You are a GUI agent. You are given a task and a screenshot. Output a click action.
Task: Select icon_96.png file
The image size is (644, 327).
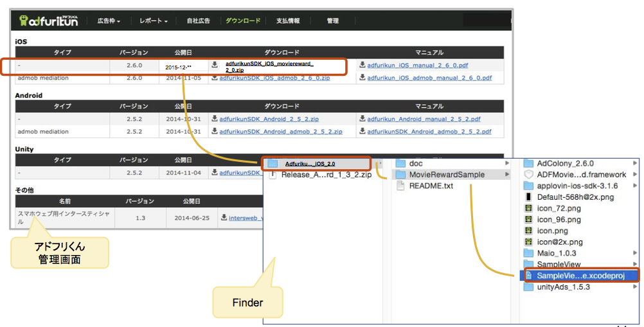[559, 220]
